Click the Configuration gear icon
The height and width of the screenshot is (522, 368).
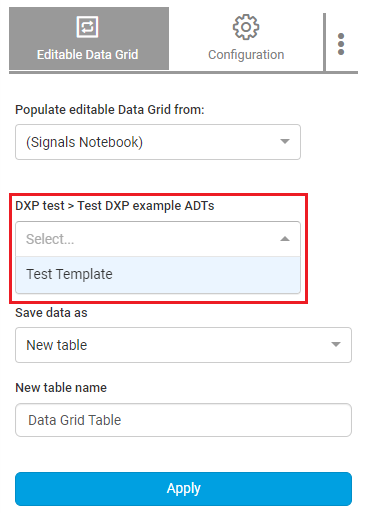coord(246,27)
